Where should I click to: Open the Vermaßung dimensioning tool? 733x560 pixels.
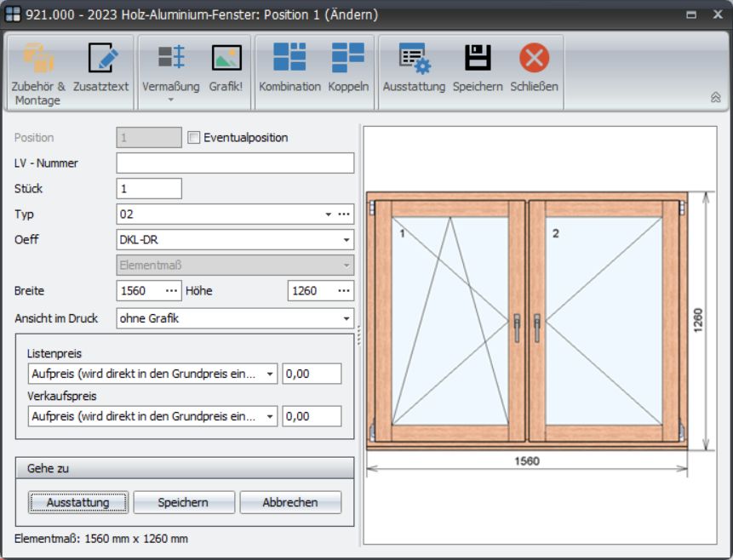tap(170, 60)
